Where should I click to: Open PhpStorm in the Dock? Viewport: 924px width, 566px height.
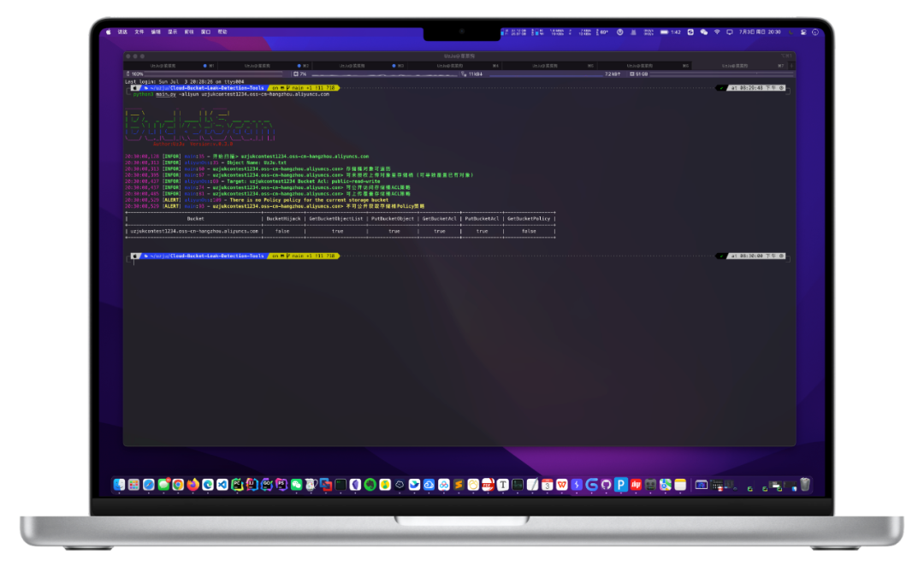point(281,485)
